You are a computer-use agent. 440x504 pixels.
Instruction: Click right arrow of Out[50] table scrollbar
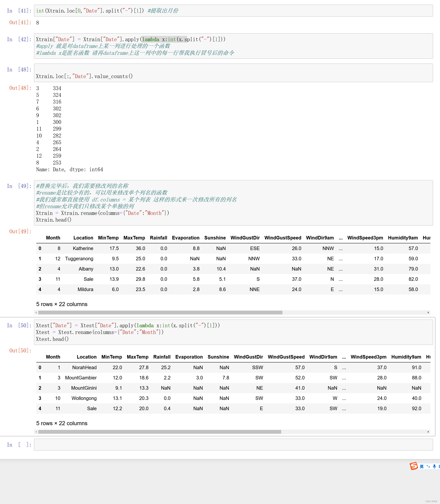click(428, 432)
